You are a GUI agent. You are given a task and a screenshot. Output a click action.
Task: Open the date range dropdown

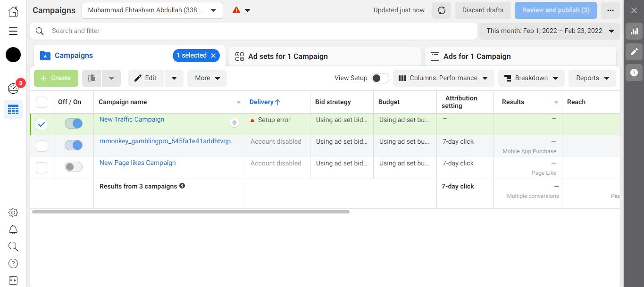(x=550, y=31)
